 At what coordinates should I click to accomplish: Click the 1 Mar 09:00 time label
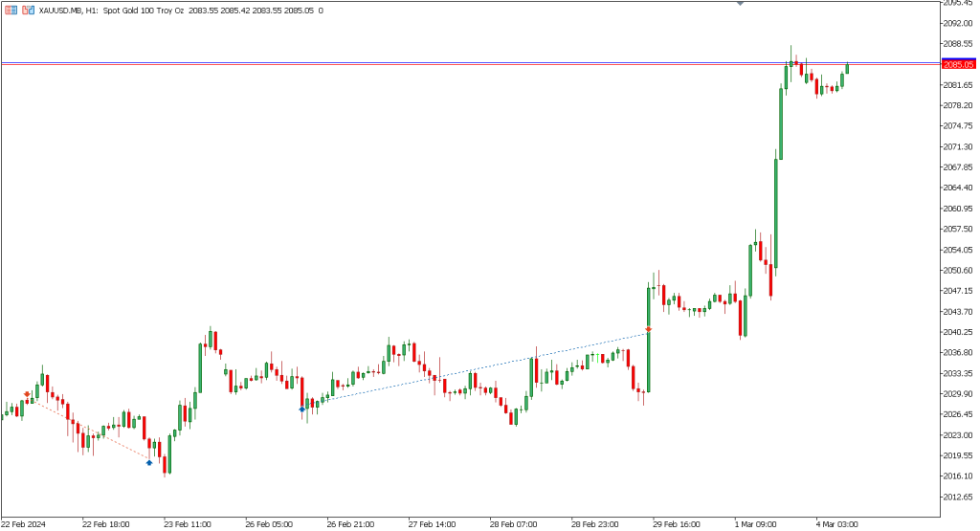756,524
